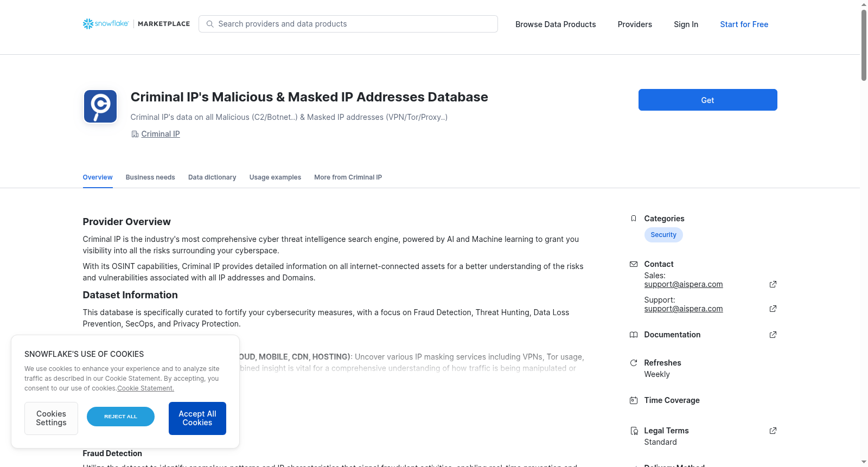Click the Documentation label
Viewport: 868px width, 467px height.
click(672, 335)
